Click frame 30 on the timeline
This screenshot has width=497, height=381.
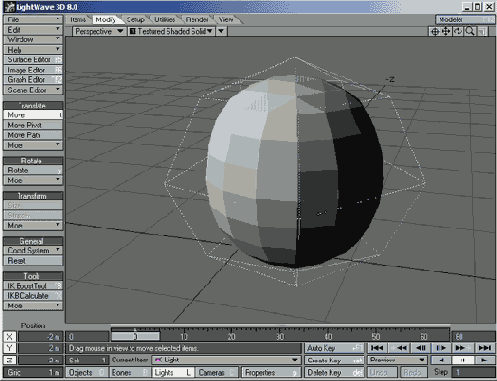(280, 336)
